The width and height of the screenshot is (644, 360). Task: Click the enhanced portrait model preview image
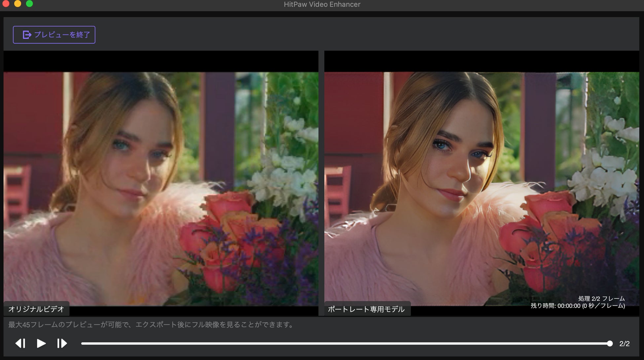tap(482, 188)
